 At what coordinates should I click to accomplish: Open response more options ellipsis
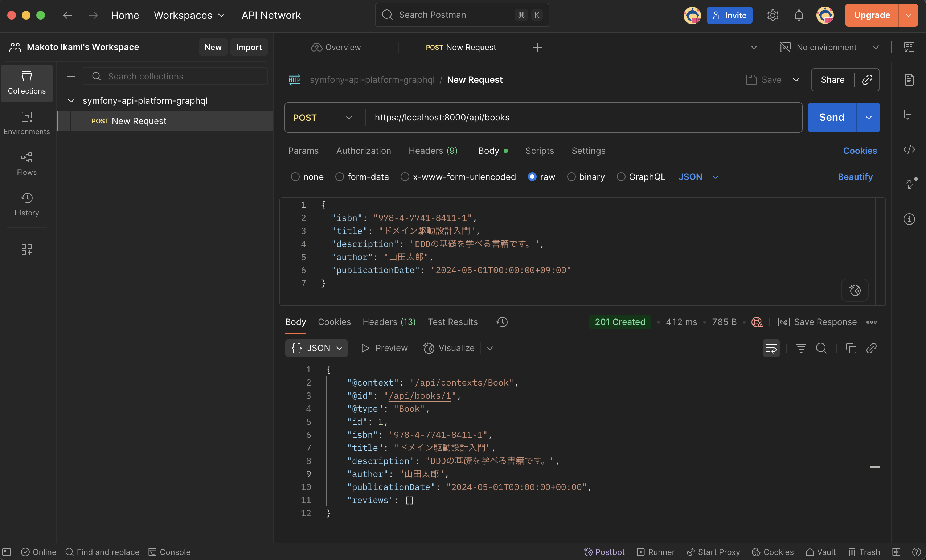(x=871, y=322)
